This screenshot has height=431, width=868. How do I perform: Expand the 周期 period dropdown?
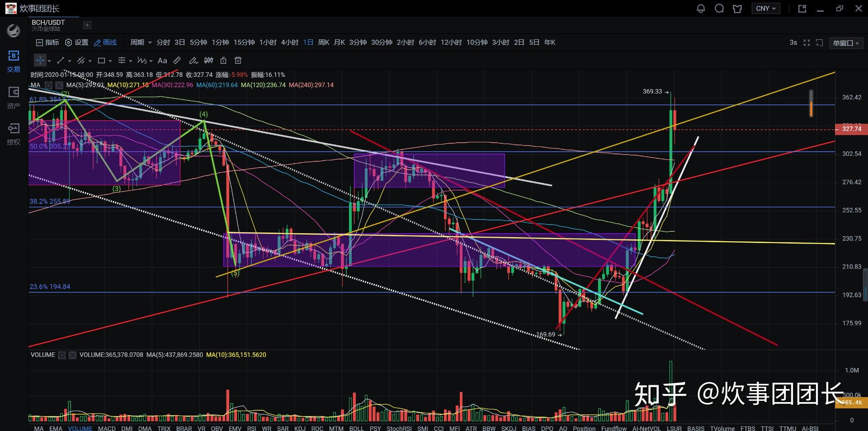141,42
